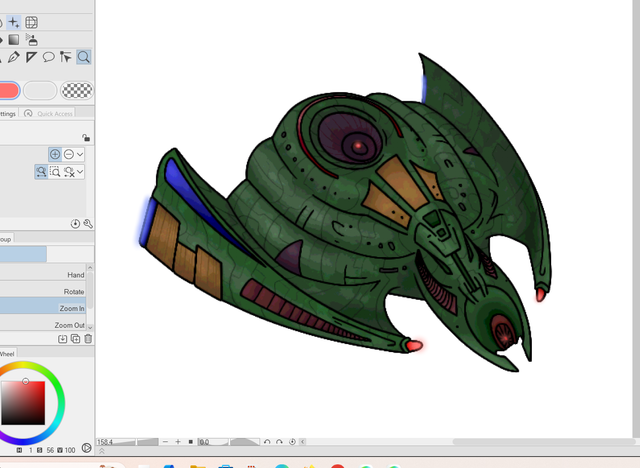Screen dimensions: 640x468
Task: Click the V brightness value 100
Action: click(70, 450)
